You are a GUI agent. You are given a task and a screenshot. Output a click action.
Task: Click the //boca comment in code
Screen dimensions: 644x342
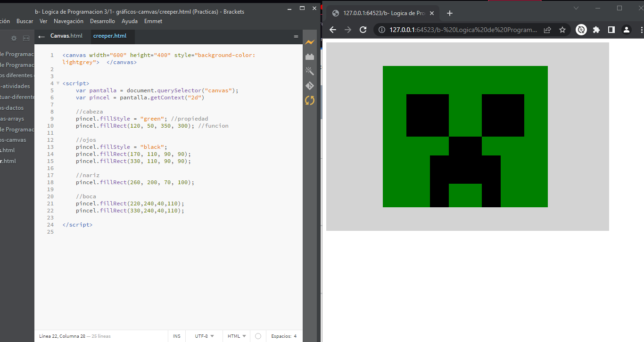coord(86,196)
